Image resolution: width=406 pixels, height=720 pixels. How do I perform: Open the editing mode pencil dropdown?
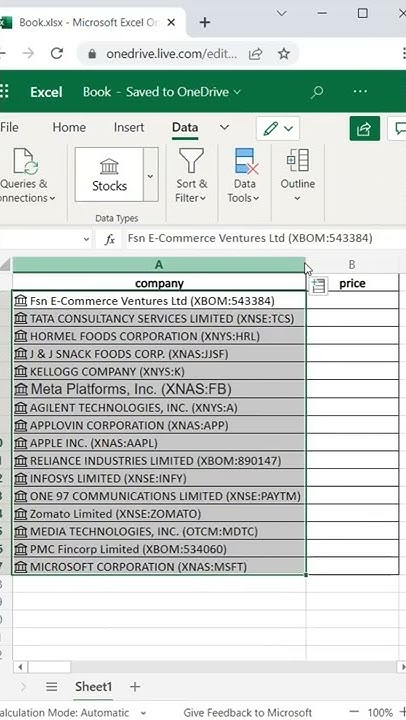(278, 128)
